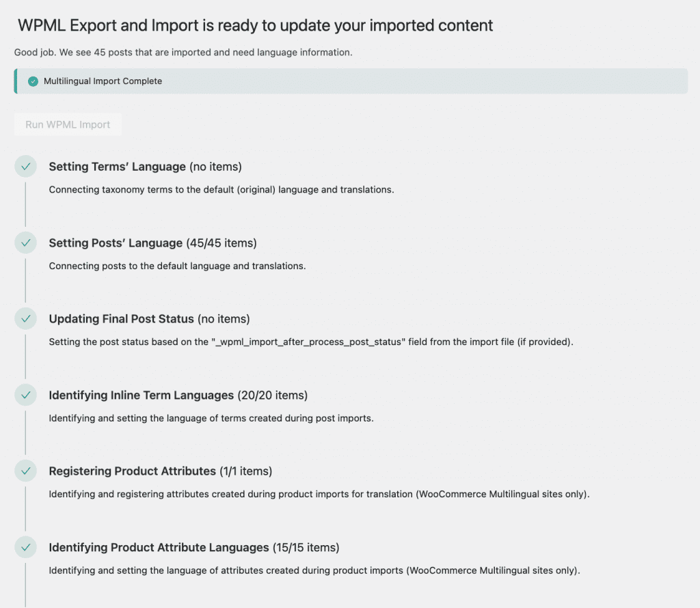
Task: Click the 'Updating Final Post Status (no items)' heading
Action: (149, 319)
